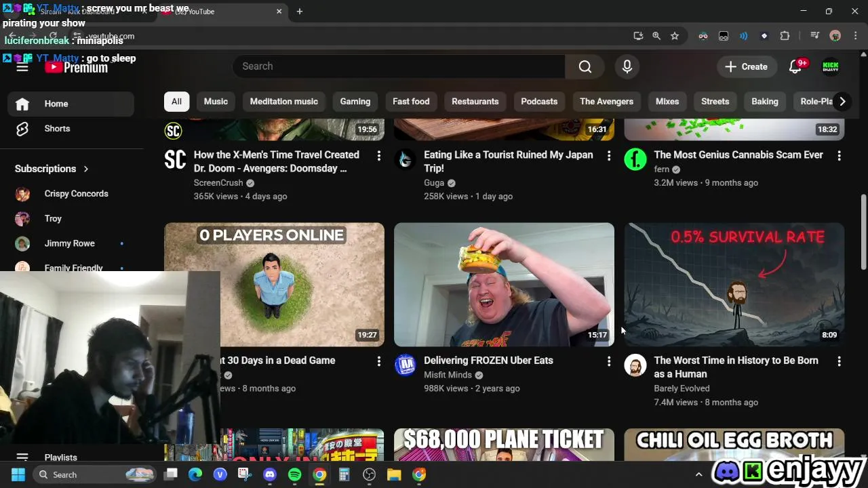Open video titled Eating Like a Tourist

pos(509,161)
